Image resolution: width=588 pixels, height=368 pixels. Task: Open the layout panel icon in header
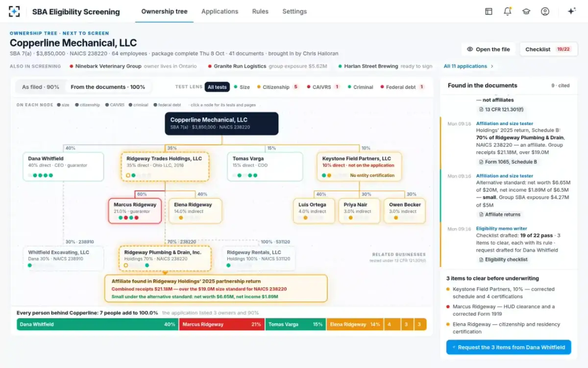pyautogui.click(x=489, y=11)
